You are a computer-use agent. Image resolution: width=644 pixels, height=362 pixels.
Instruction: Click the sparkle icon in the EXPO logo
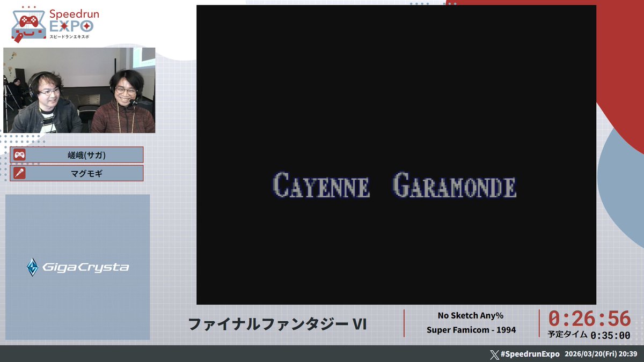click(87, 26)
